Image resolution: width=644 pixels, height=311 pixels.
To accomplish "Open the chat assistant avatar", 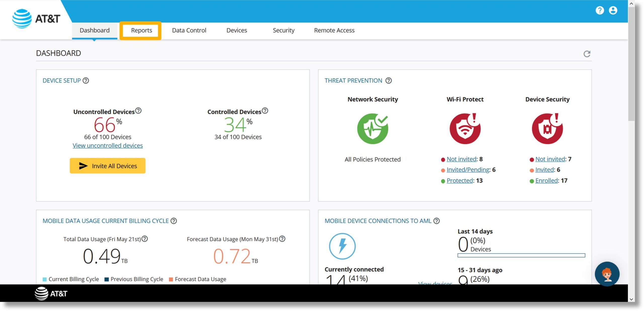I will [x=607, y=274].
